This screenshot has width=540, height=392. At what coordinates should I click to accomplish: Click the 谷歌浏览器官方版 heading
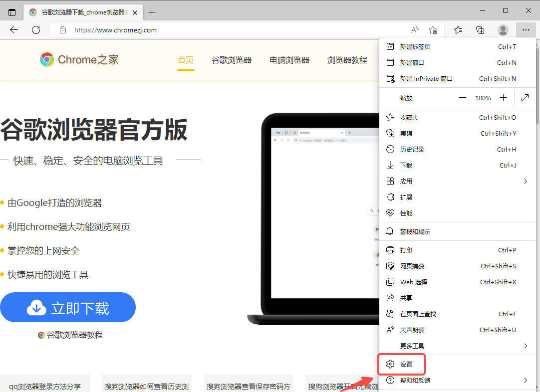pos(94,130)
